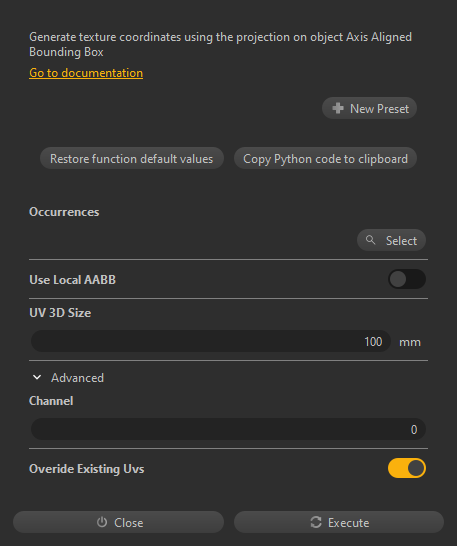Click Copy Python code to clipboard

pos(325,158)
